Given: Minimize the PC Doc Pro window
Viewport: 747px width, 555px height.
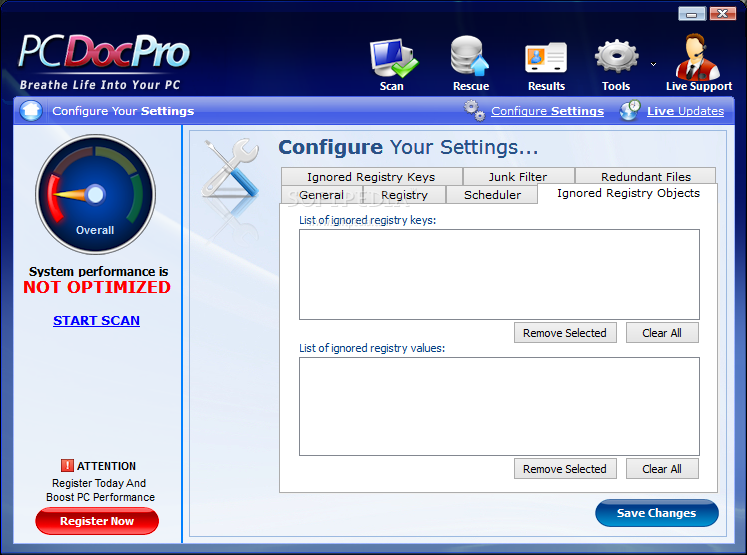Looking at the screenshot, I should 692,13.
